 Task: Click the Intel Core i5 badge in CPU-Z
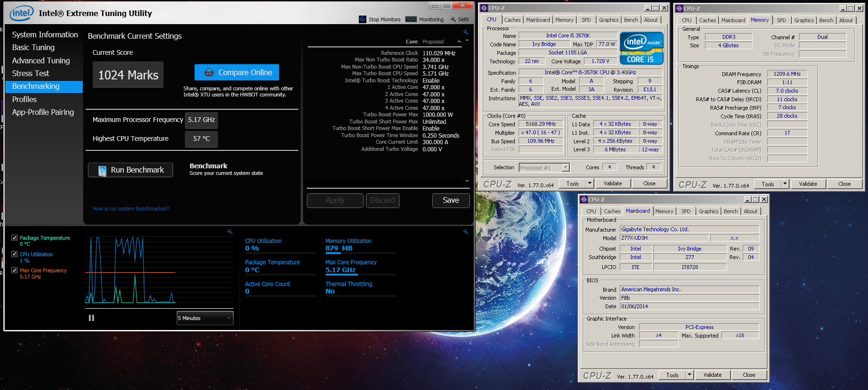642,48
